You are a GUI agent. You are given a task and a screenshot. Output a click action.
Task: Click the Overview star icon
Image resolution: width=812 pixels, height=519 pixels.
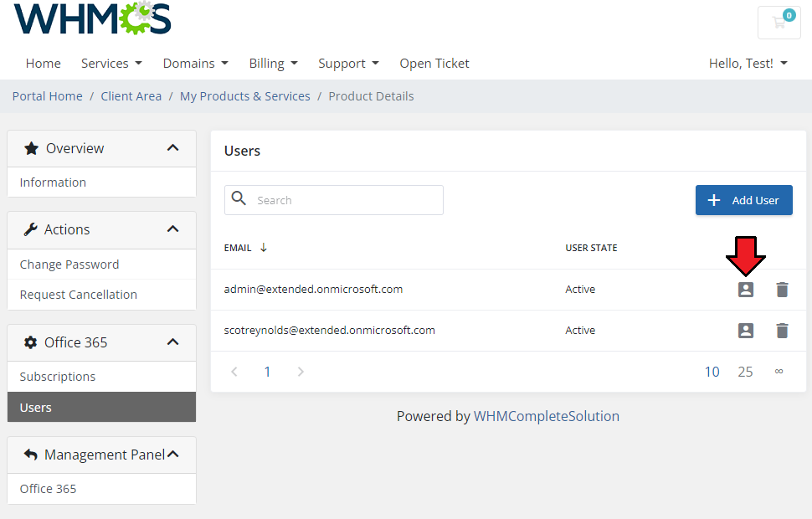(31, 149)
